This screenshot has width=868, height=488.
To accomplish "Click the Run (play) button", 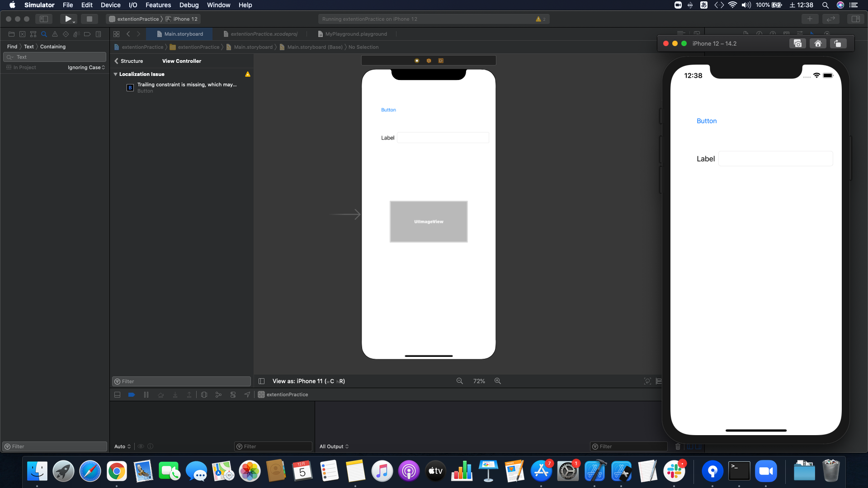I will 68,19.
